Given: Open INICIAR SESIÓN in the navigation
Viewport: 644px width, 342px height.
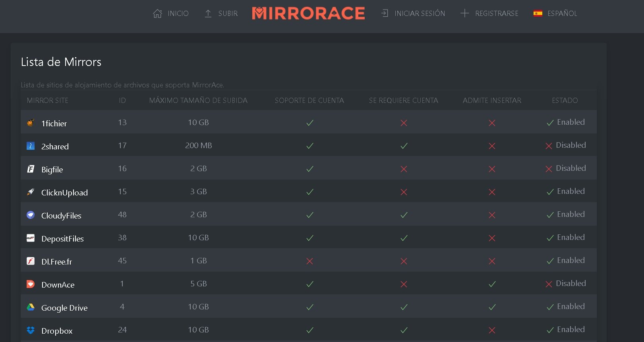Looking at the screenshot, I should point(420,14).
